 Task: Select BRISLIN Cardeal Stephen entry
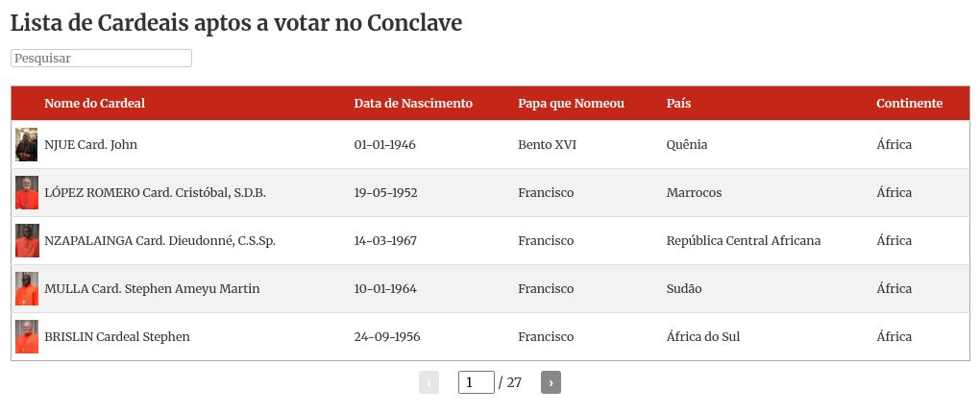point(116,337)
